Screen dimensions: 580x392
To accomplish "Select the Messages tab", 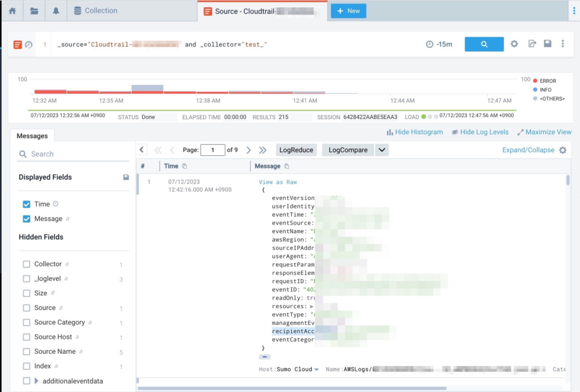I will click(31, 136).
